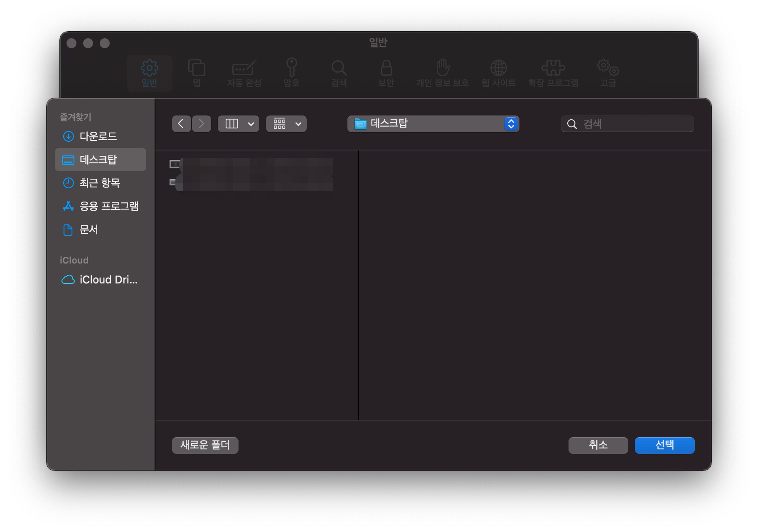Select 최근 항목 in the sidebar

tap(100, 183)
